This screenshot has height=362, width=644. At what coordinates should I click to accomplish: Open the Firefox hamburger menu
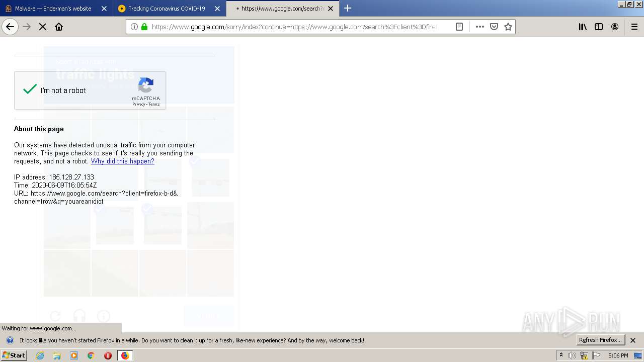[x=634, y=27]
